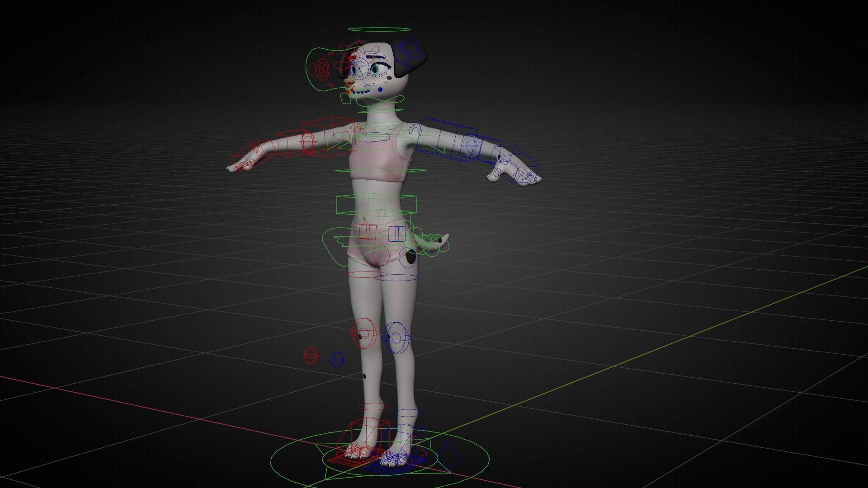Select the floating blue pole-vector sphere control
This screenshot has width=868, height=488.
[x=338, y=360]
